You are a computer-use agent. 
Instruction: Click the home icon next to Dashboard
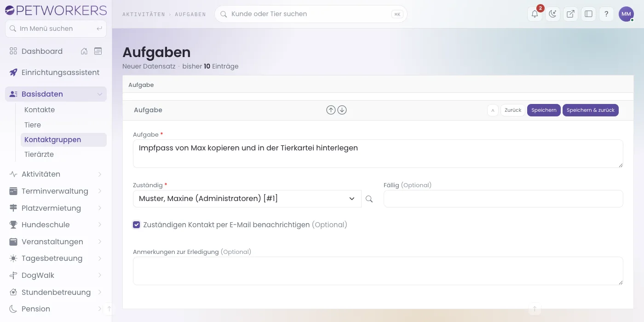tap(84, 51)
